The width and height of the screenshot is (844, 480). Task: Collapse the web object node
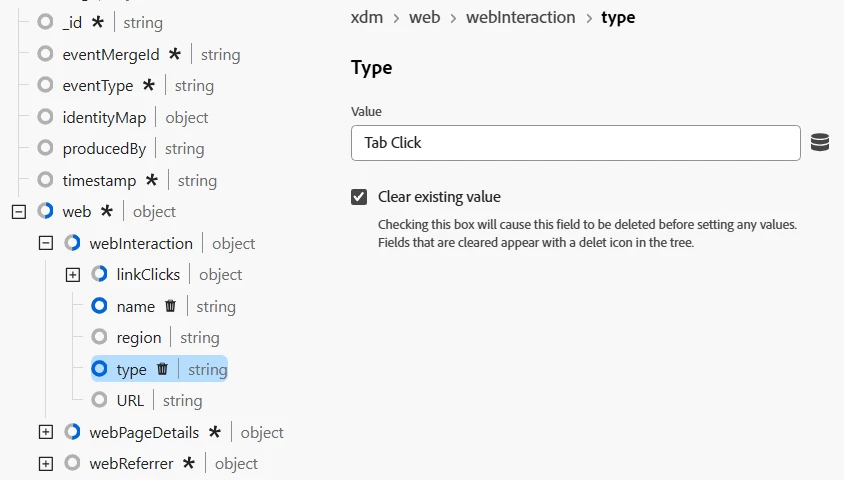[19, 211]
